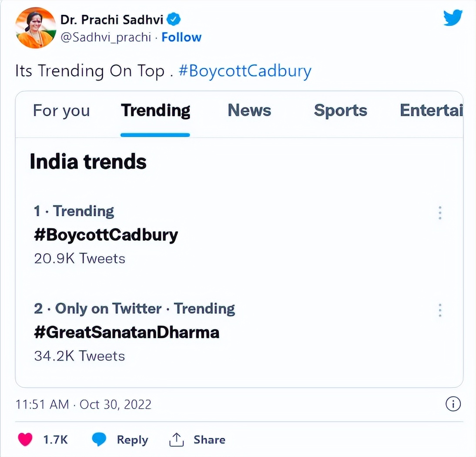Switch to the For you tab
This screenshot has width=476, height=457.
click(x=61, y=111)
